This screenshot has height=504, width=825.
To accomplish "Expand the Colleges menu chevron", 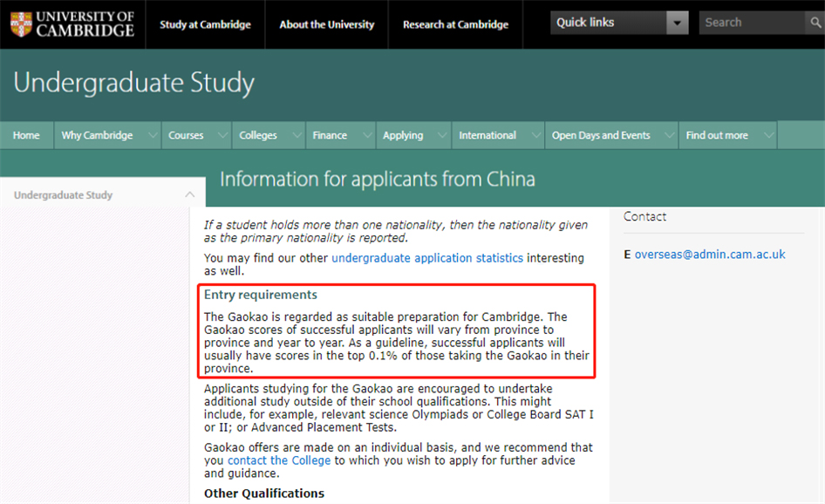I will [297, 135].
